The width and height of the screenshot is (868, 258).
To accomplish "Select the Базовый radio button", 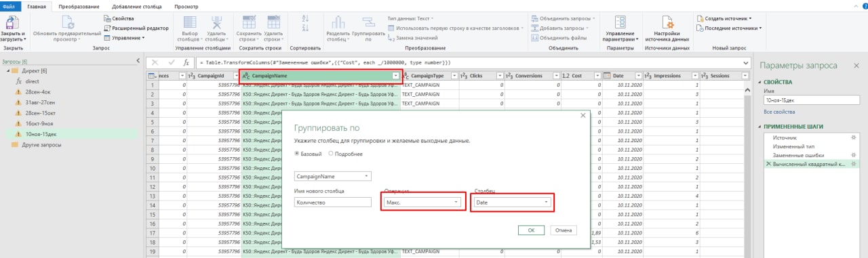I will pyautogui.click(x=296, y=154).
